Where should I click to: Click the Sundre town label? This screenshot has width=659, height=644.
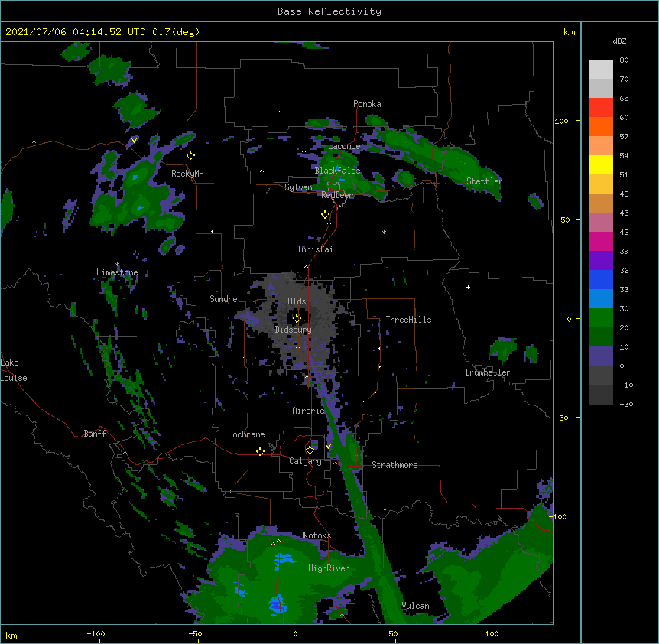[x=223, y=299]
